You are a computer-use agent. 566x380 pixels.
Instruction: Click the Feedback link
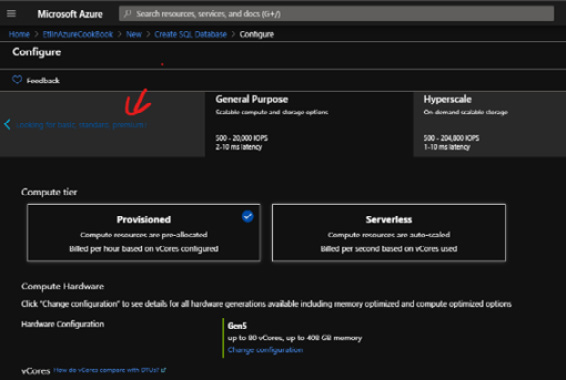pos(43,80)
